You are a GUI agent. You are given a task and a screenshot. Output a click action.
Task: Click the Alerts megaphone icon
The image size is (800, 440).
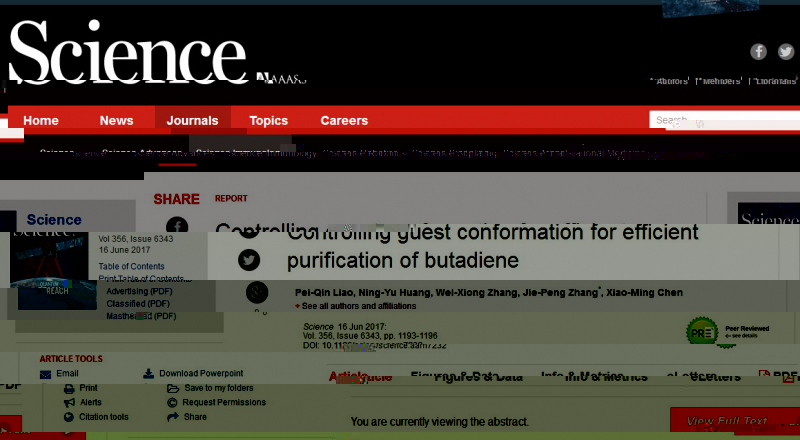[x=69, y=403]
